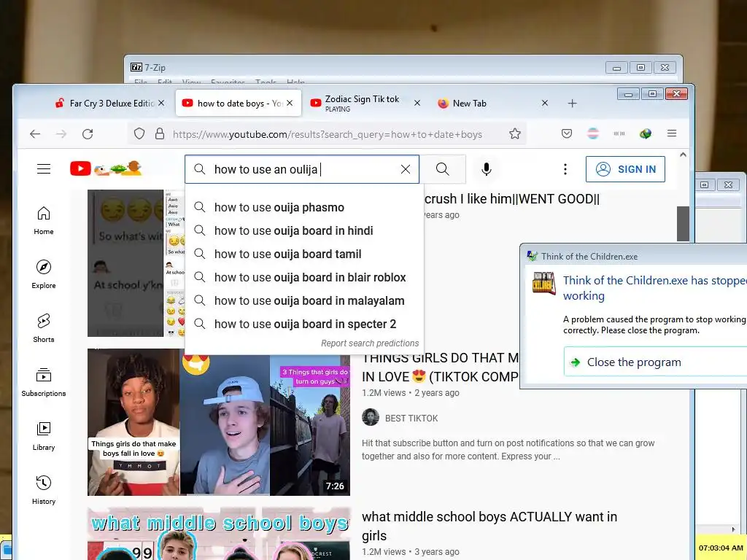747x560 pixels.
Task: Click the shield tracking protection icon
Action: pos(139,134)
